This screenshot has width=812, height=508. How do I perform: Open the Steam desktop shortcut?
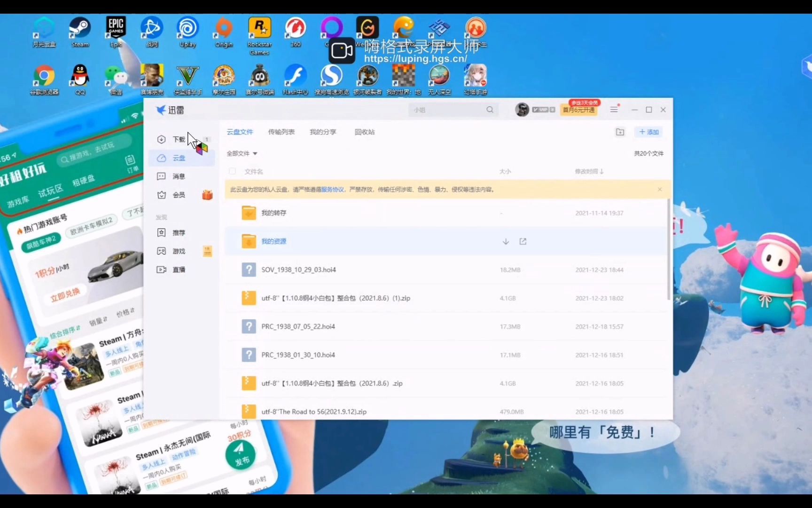tap(80, 32)
